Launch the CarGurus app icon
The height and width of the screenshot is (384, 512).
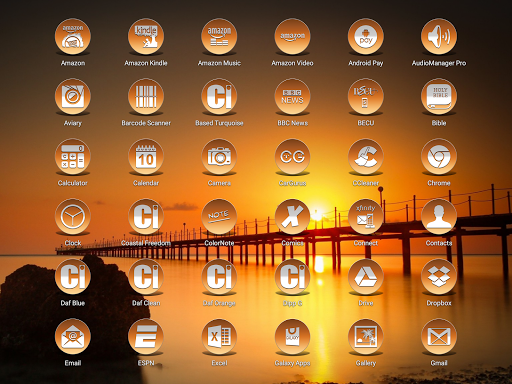[x=292, y=157]
